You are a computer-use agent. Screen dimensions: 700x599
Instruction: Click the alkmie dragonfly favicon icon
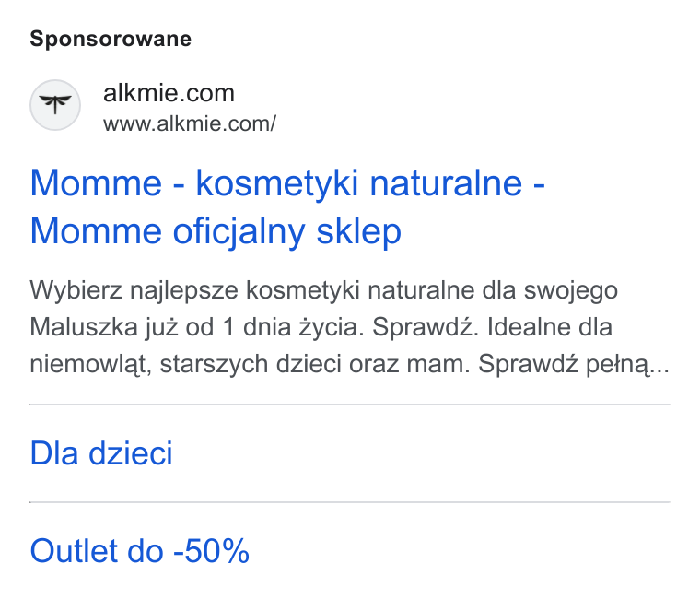click(x=55, y=105)
